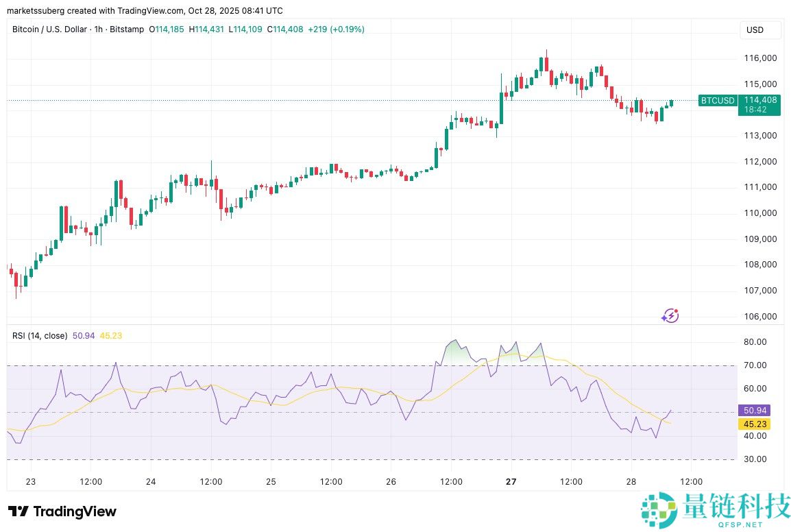The width and height of the screenshot is (791, 532).
Task: Click the 114,000 level on the price scale
Action: pos(757,110)
